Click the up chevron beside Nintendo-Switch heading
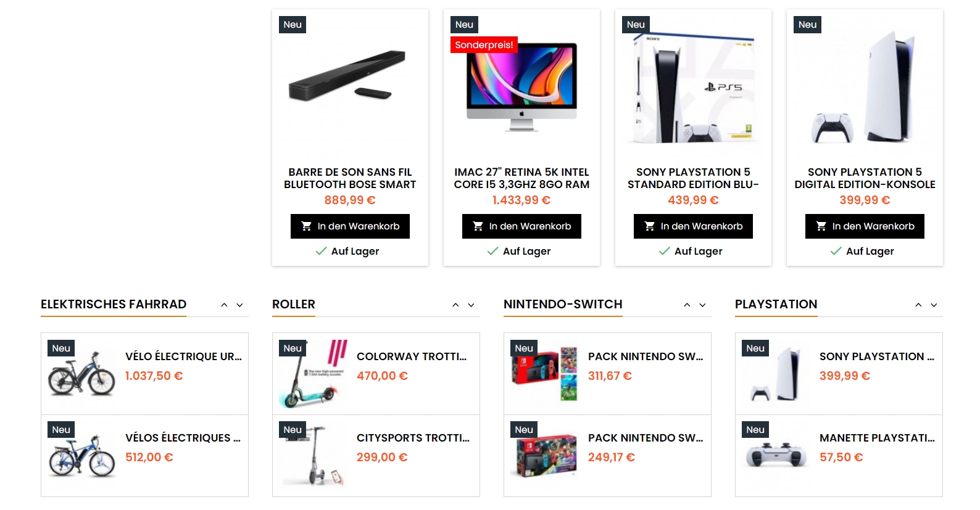 tap(687, 305)
